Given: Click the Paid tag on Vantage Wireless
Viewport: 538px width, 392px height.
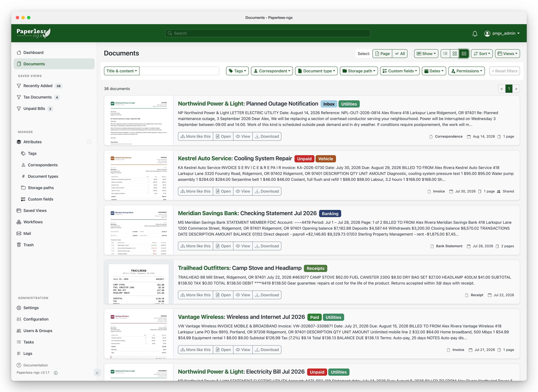Looking at the screenshot, I should pos(315,317).
